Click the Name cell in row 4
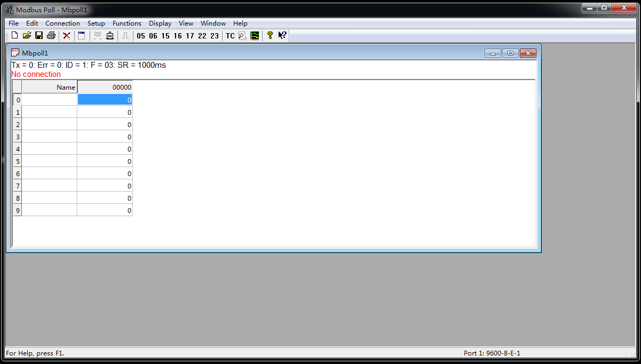Image resolution: width=641 pixels, height=364 pixels. pyautogui.click(x=50, y=149)
